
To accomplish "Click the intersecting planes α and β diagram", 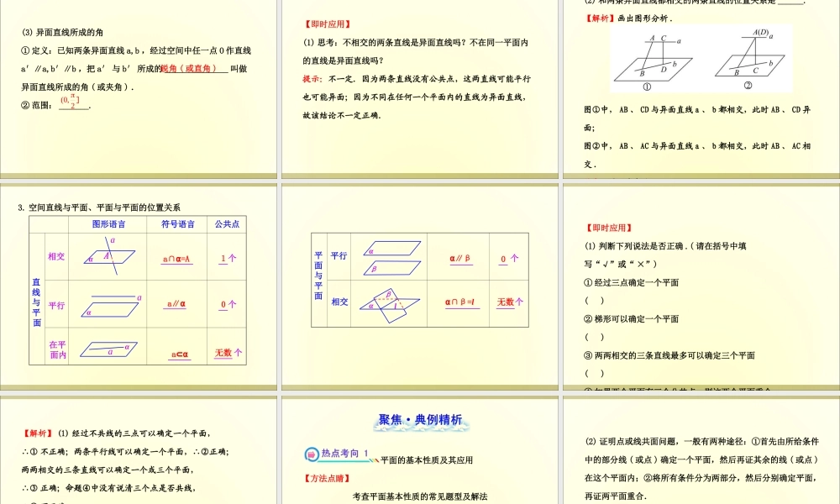I will tap(390, 305).
